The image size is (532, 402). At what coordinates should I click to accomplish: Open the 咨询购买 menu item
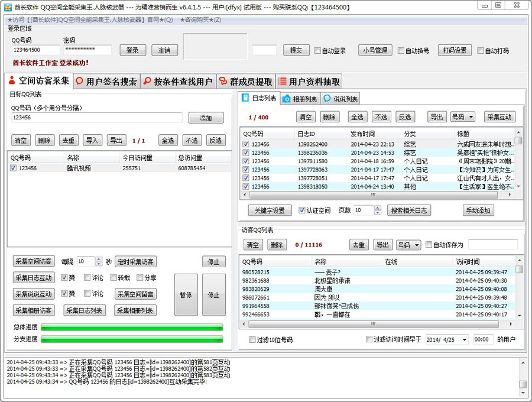[200, 20]
